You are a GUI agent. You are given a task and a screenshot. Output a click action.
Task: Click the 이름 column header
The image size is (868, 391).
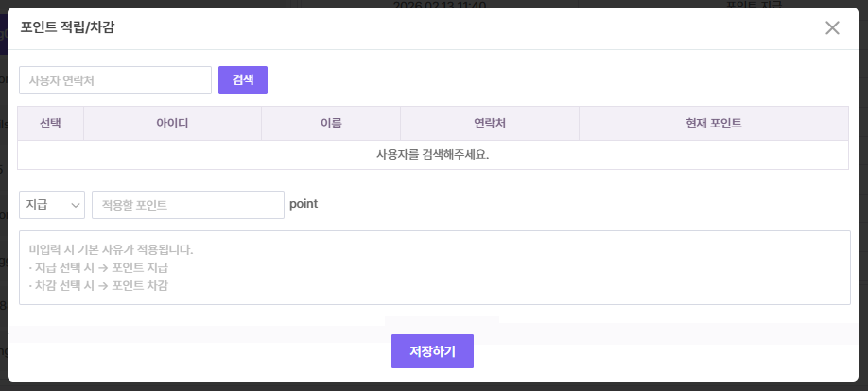pyautogui.click(x=331, y=124)
